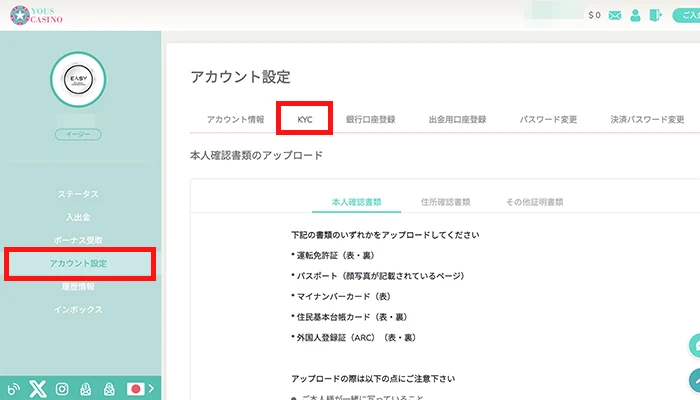Switch to the 出金用口座登録 tab
Screen dimensions: 700x400
(458, 120)
